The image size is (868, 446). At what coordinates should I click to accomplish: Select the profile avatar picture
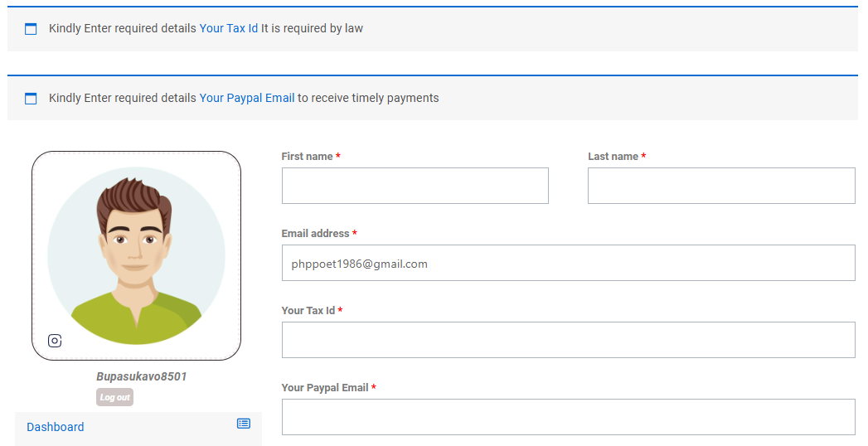pos(136,255)
